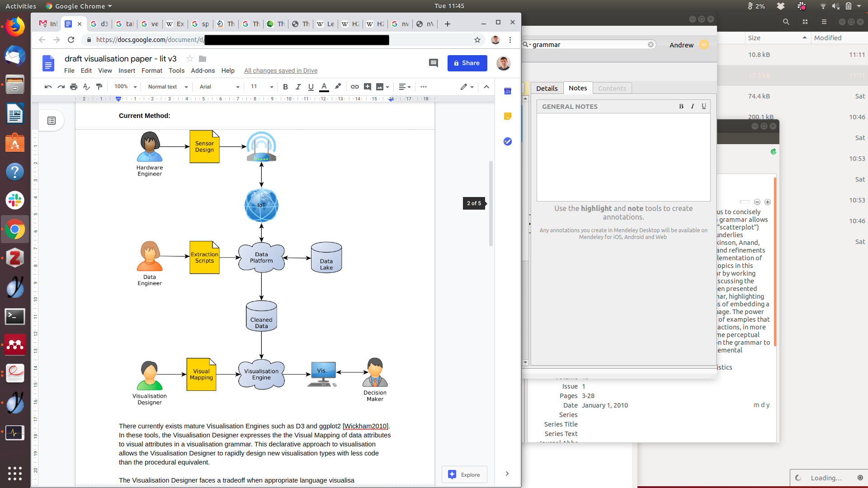The image size is (868, 488).
Task: Click the Insert link icon
Action: coord(355,87)
